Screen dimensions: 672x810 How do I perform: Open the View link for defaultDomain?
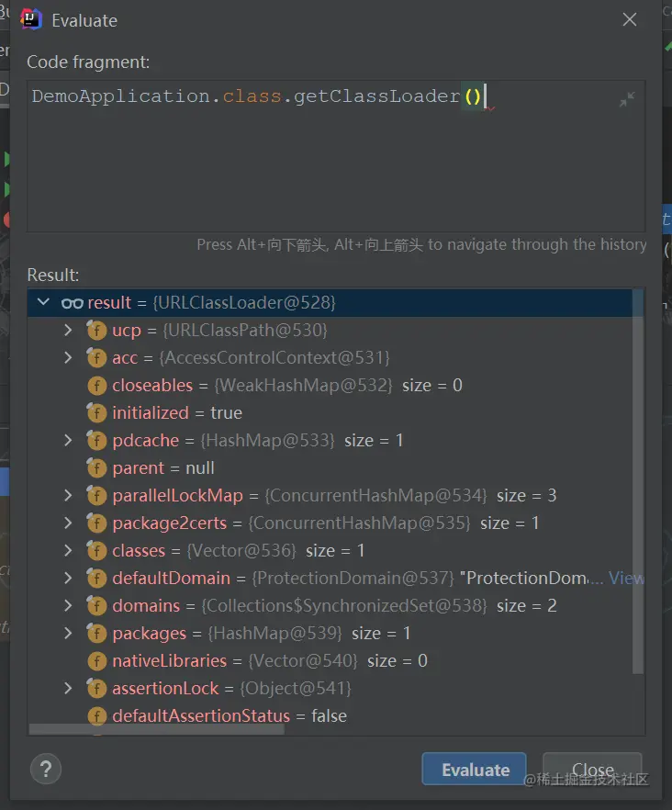click(x=626, y=578)
